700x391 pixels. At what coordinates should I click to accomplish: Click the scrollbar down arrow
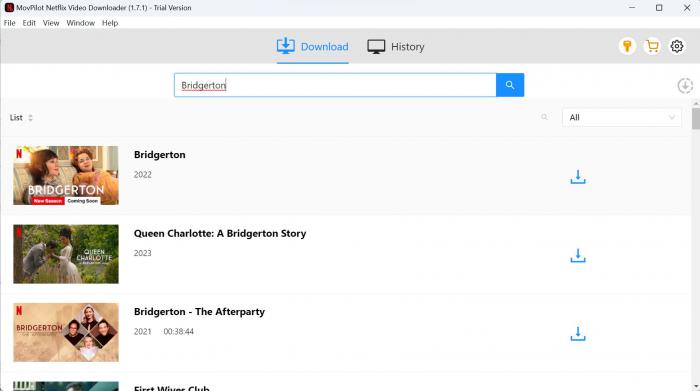(696, 387)
